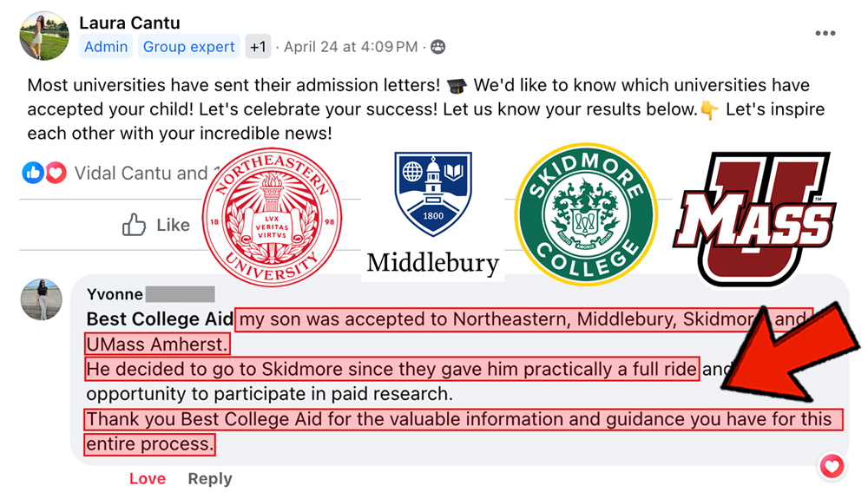Click the red heart reaction icon
This screenshot has width=868, height=499.
click(x=56, y=173)
